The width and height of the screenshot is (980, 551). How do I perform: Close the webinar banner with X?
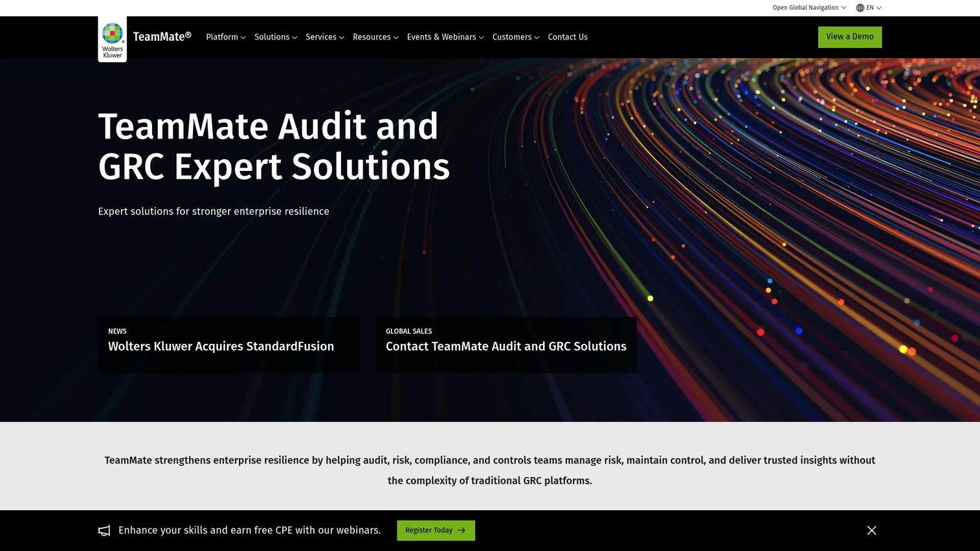pyautogui.click(x=872, y=530)
